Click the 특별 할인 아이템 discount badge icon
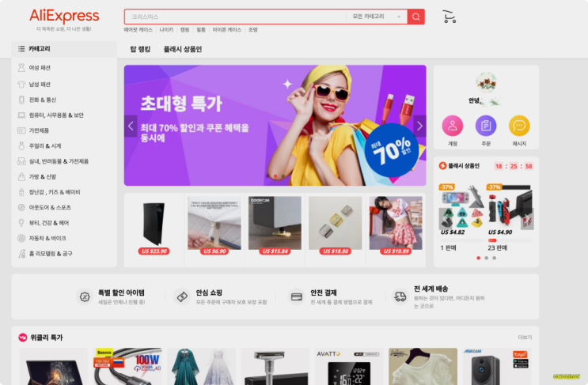This screenshot has width=588, height=385. click(x=85, y=296)
